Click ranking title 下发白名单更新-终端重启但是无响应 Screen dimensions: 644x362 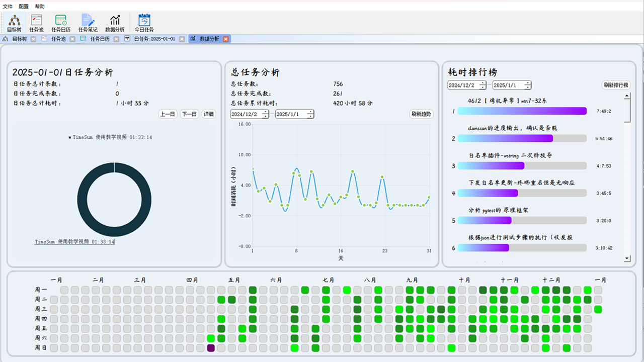(x=521, y=183)
